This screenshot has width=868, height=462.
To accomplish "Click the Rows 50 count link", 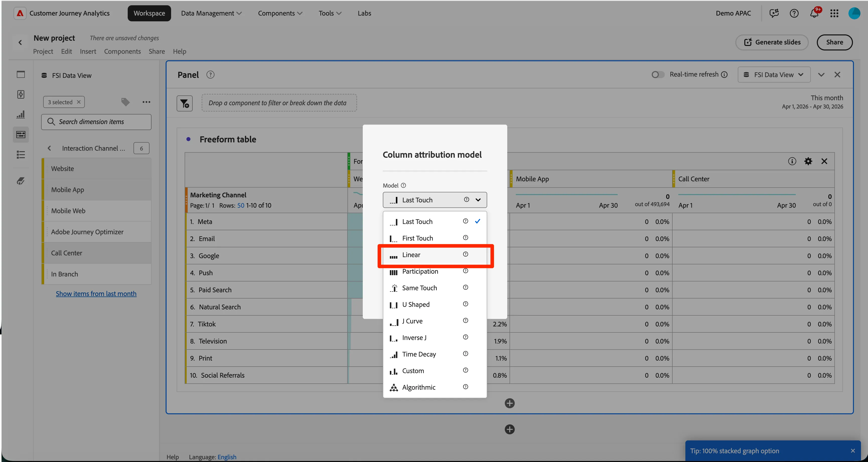I will coord(241,205).
